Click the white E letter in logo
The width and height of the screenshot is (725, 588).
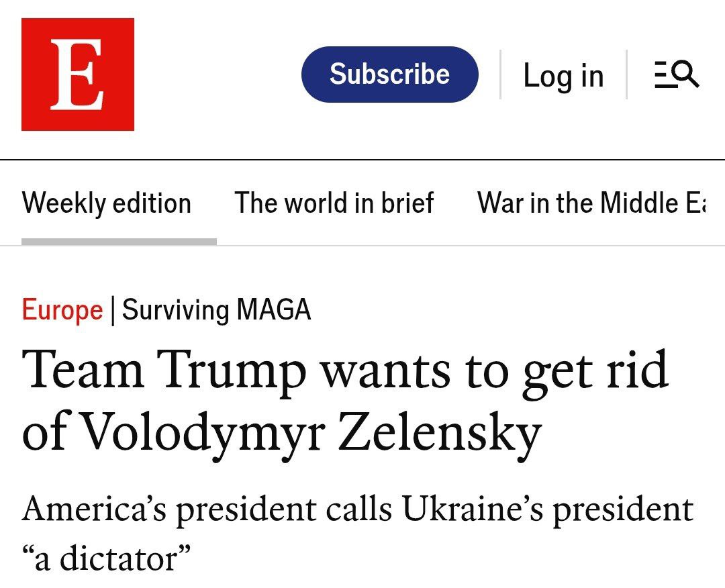coord(78,75)
